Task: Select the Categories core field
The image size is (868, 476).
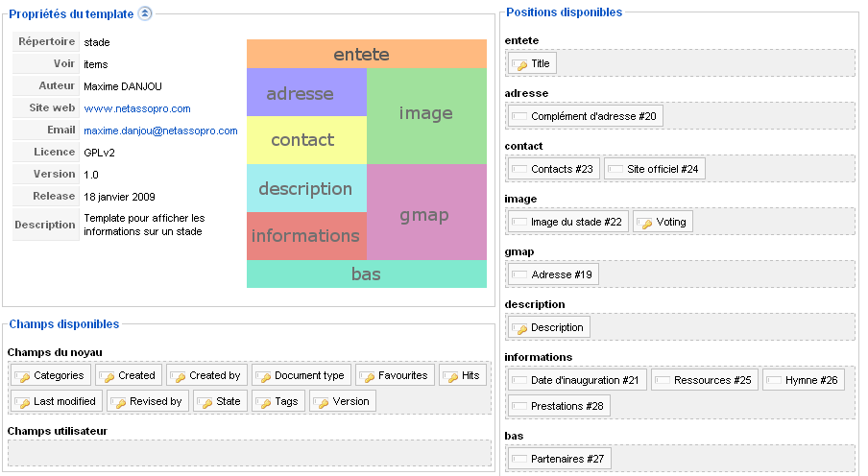Action: point(51,375)
